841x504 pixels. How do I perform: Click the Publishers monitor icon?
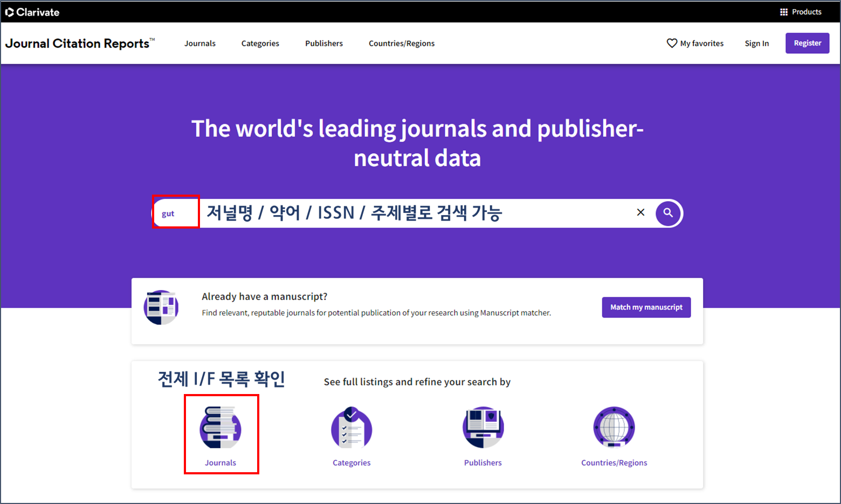pos(483,427)
